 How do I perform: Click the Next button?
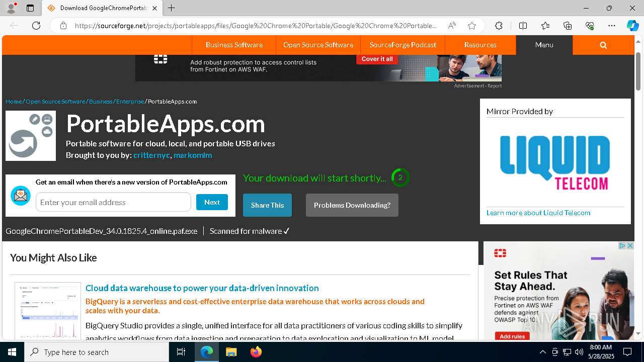click(212, 202)
